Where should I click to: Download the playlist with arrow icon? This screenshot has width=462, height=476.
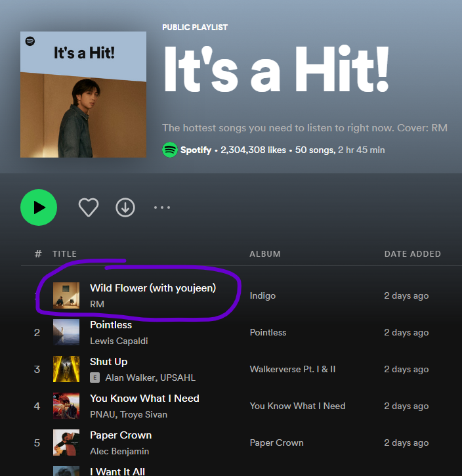[x=125, y=207]
